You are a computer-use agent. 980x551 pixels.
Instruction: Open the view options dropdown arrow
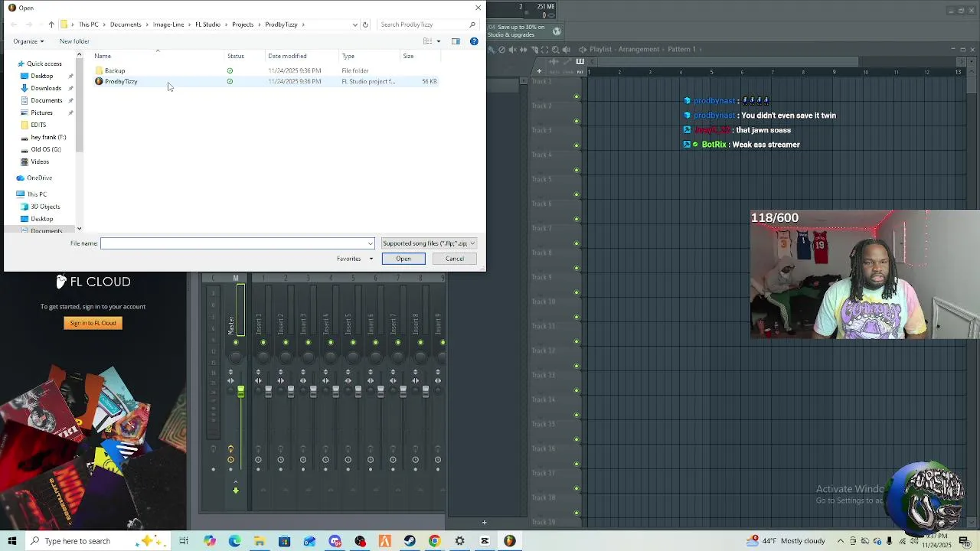[x=438, y=41]
